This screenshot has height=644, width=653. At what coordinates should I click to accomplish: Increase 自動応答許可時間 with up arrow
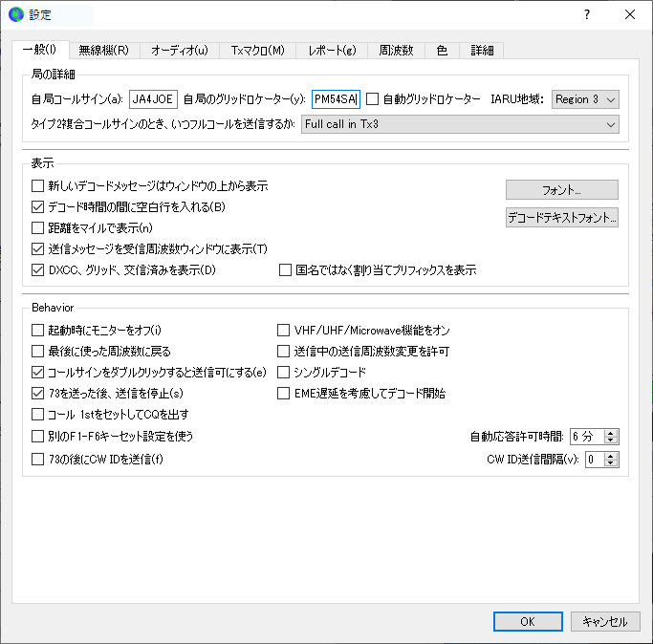[x=611, y=433]
